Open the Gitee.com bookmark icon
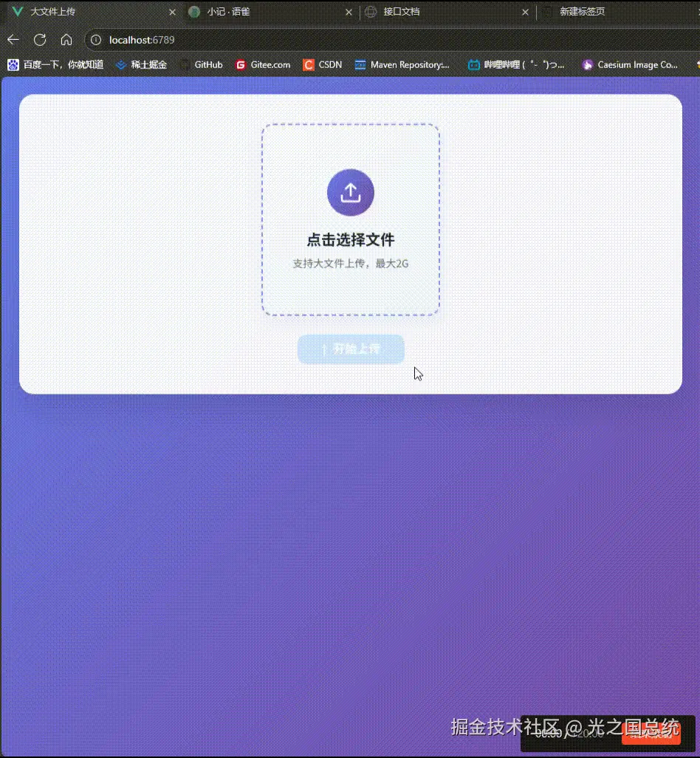Viewport: 700px width, 758px height. 241,65
